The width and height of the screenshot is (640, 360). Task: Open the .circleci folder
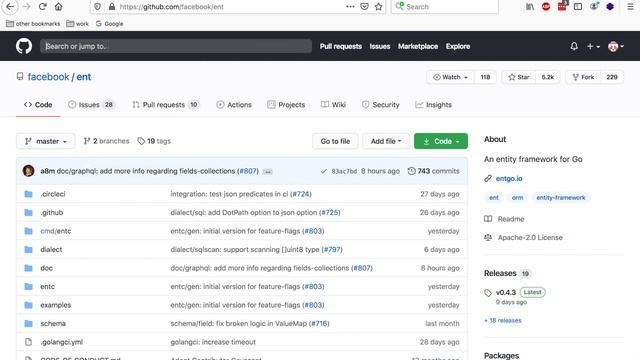pyautogui.click(x=53, y=194)
